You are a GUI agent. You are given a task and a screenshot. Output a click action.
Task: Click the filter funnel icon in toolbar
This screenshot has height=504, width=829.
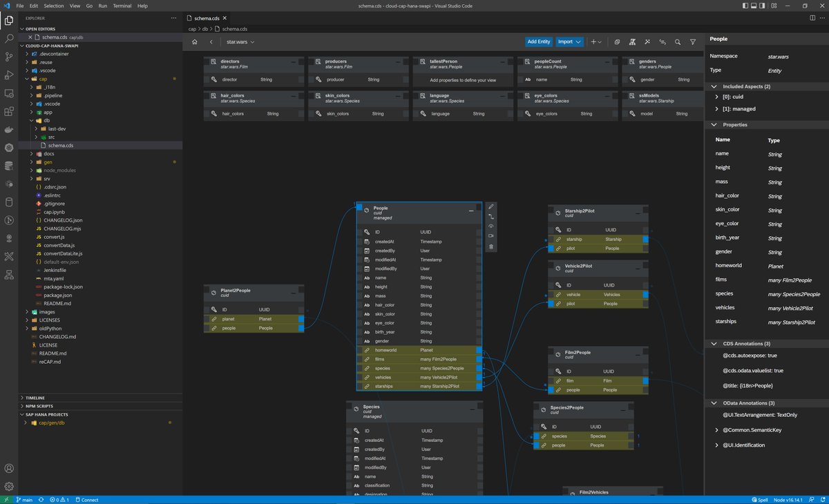693,42
